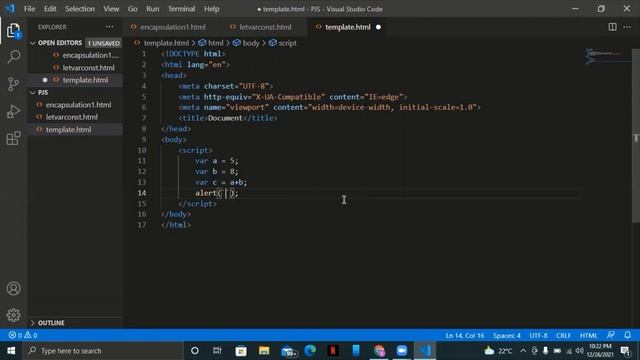Click the editor vertical scrollbar
This screenshot has height=360, width=640.
[636, 136]
